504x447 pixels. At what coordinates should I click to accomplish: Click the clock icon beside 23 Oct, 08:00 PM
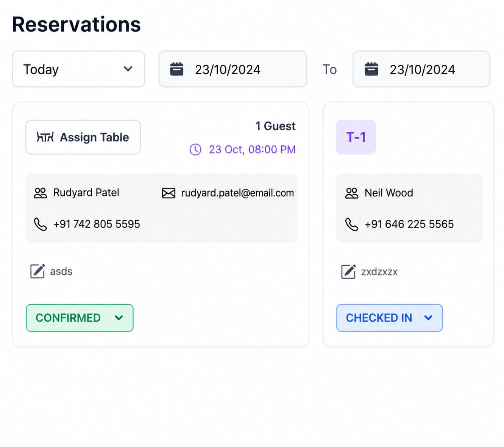pyautogui.click(x=195, y=150)
